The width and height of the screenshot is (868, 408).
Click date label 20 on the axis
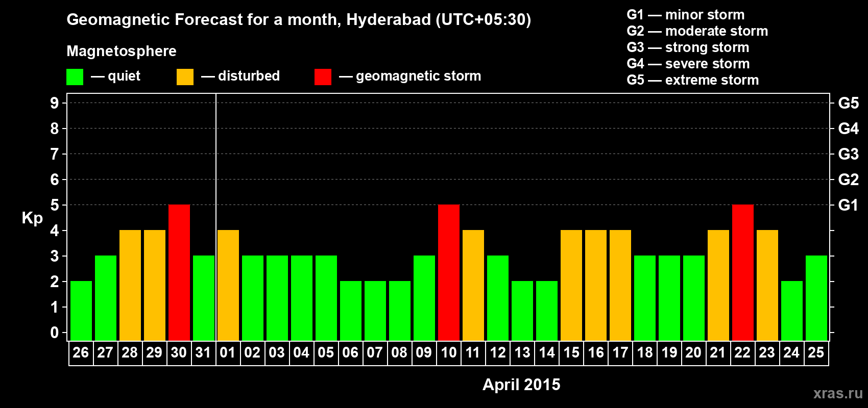[x=693, y=352]
